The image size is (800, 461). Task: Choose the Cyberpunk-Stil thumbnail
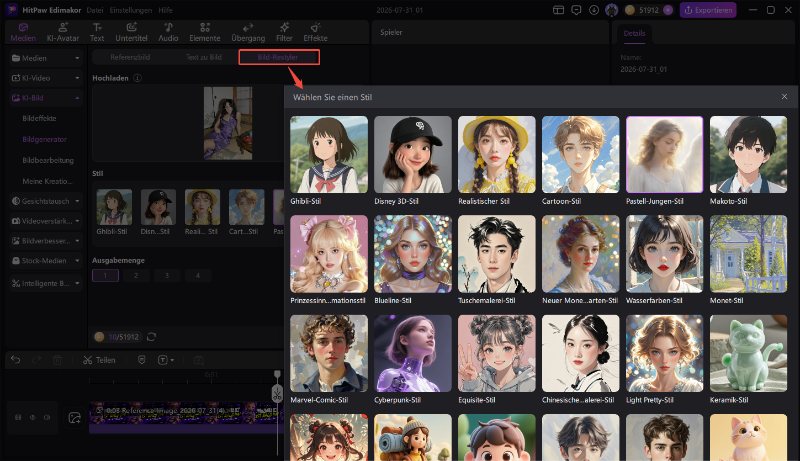point(413,353)
